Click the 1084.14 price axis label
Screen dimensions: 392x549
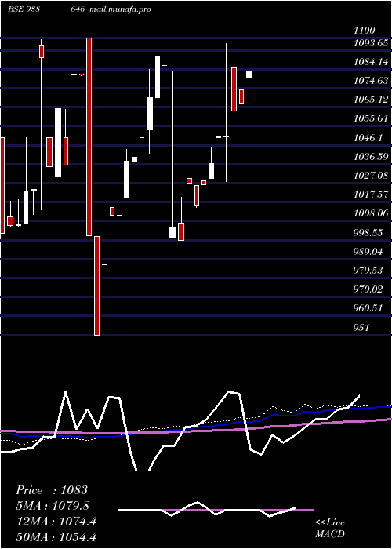pos(371,62)
